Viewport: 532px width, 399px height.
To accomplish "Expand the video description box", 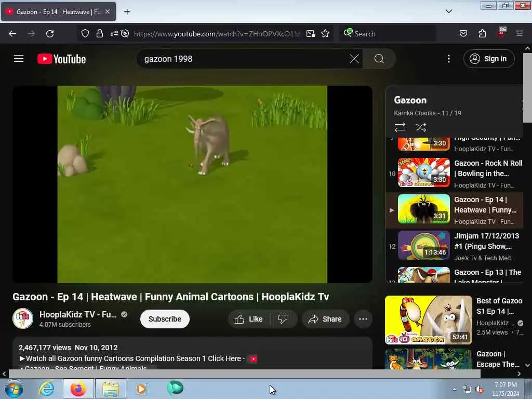I will pyautogui.click(x=192, y=353).
